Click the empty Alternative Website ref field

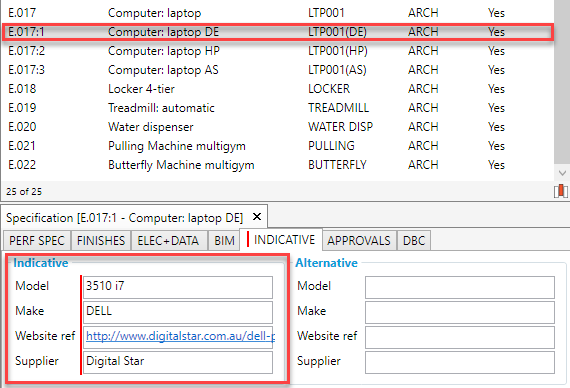pos(460,337)
